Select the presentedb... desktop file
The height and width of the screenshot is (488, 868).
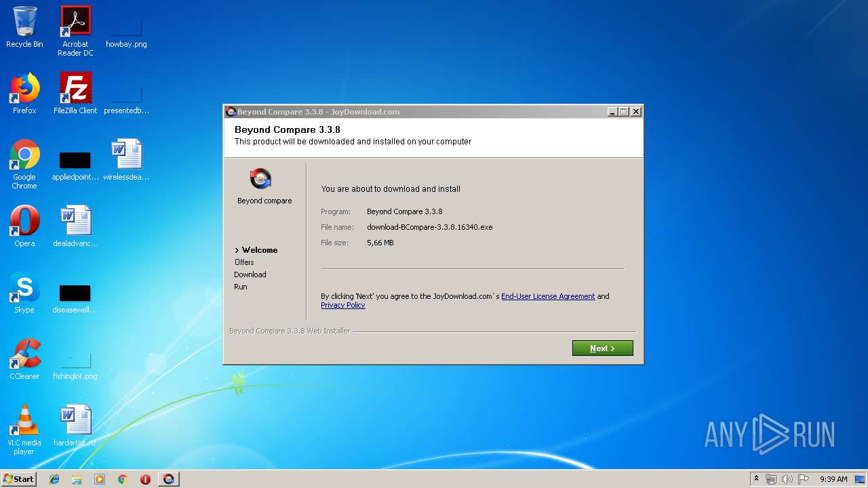click(x=126, y=98)
